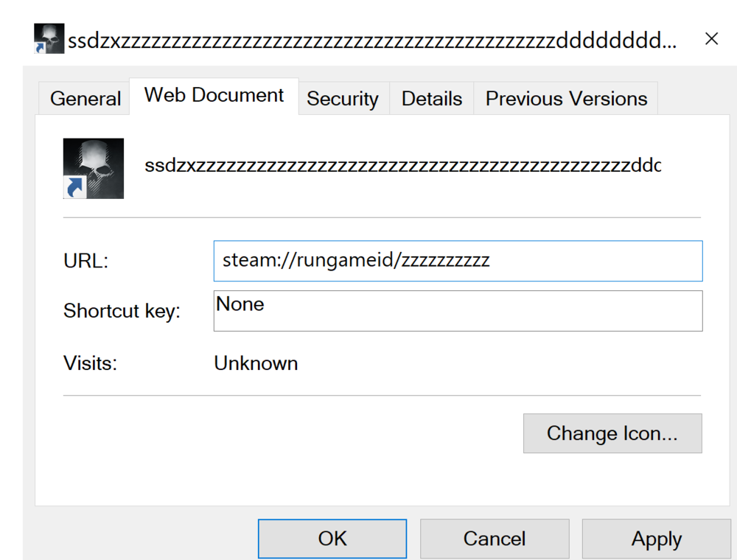Click the "Visits:" label

pyautogui.click(x=91, y=363)
